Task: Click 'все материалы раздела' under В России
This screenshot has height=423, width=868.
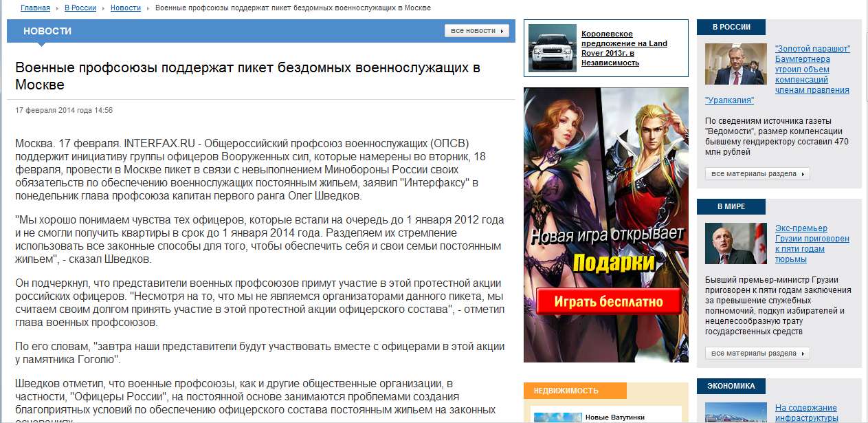Action: (x=757, y=174)
